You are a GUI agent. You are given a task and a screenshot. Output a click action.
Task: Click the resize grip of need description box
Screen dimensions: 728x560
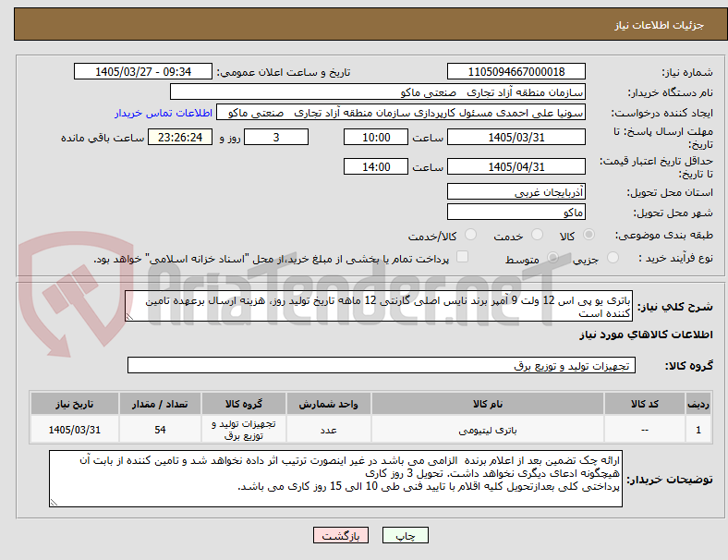pyautogui.click(x=129, y=317)
